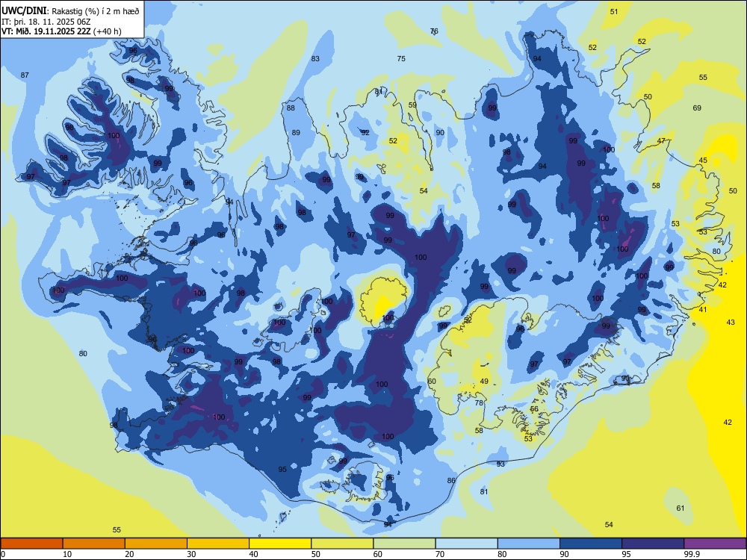This screenshot has width=747, height=560.
Task: Click the 40–50 bright yellow legend swatch
Action: 280,544
